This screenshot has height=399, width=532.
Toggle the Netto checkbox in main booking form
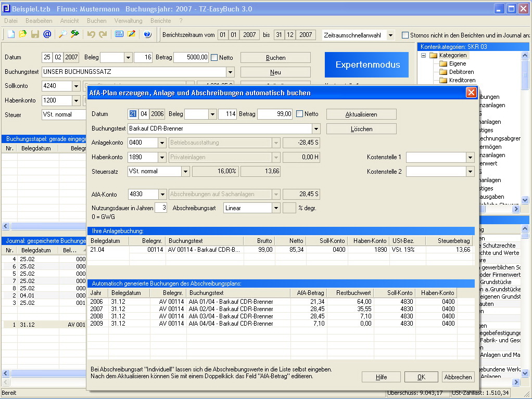click(214, 58)
